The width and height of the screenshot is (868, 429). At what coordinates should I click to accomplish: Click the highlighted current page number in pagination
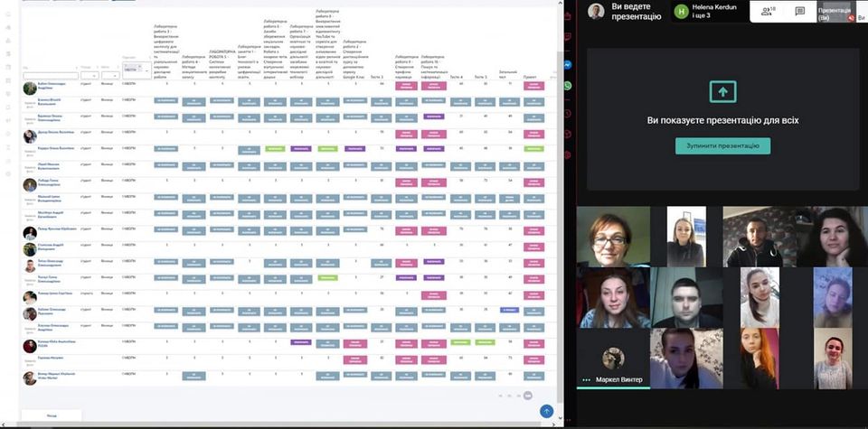(528, 395)
